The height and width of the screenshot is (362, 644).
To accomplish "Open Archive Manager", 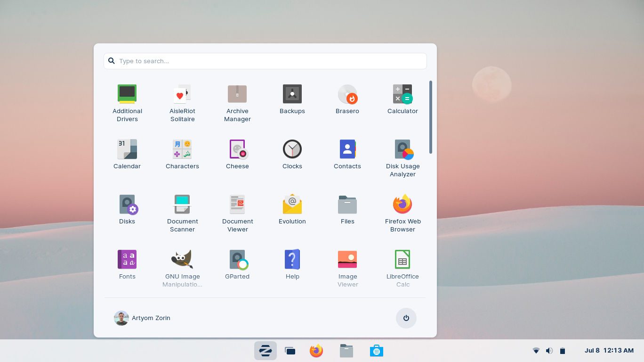I will (237, 103).
